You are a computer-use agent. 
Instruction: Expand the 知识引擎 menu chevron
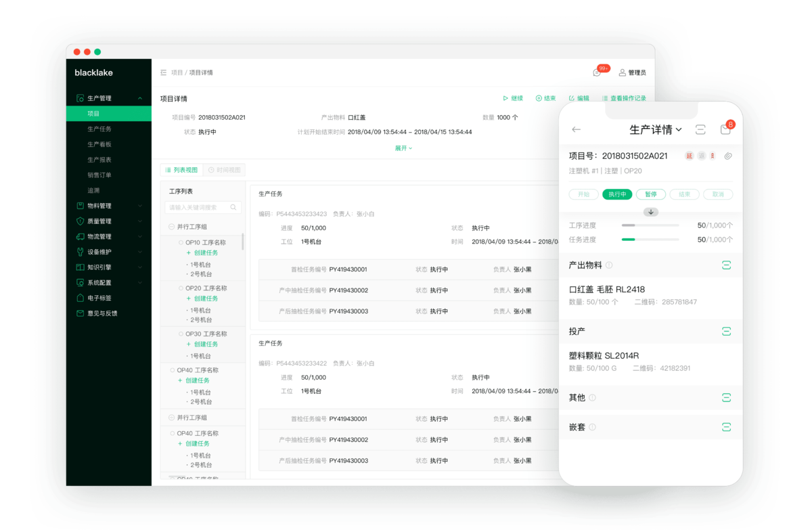[x=140, y=267]
